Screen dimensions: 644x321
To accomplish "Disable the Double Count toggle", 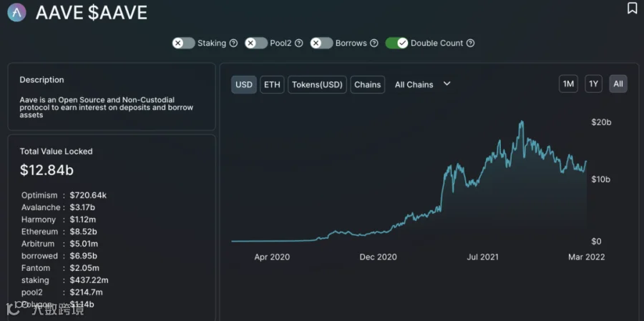I will click(x=396, y=43).
